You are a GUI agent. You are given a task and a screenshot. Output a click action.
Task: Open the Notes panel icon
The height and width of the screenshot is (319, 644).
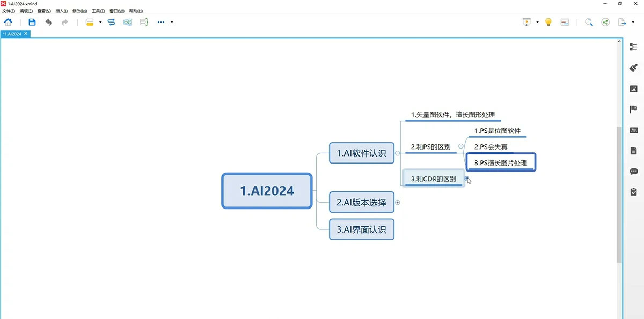634,151
